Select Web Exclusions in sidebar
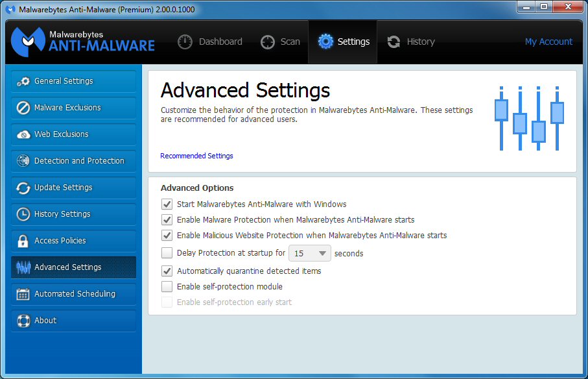This screenshot has height=379, width=588. (x=73, y=134)
